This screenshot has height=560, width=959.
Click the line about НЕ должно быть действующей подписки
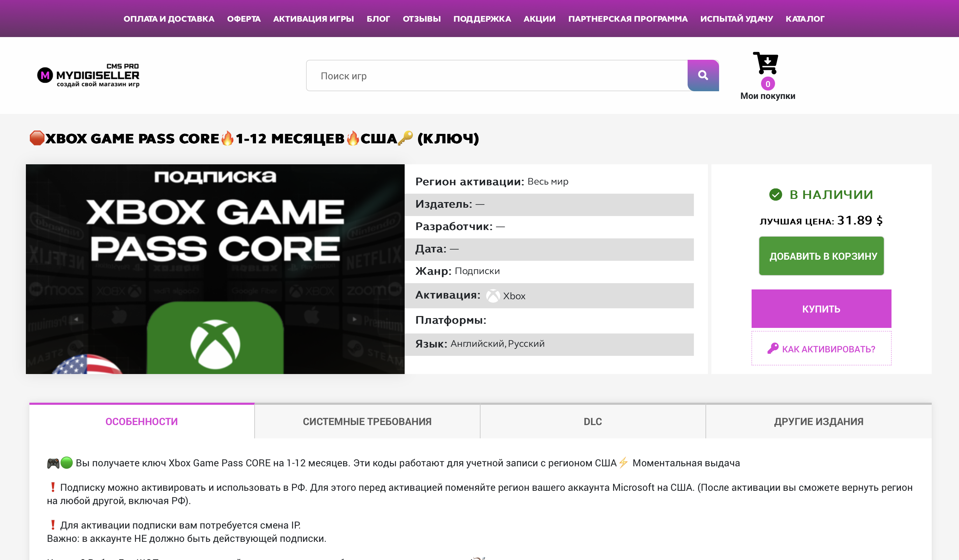186,538
